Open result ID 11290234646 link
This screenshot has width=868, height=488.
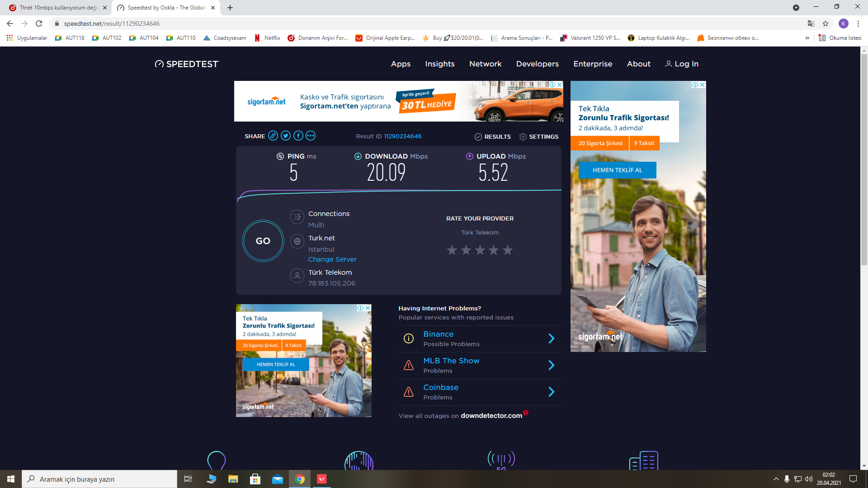(x=402, y=136)
